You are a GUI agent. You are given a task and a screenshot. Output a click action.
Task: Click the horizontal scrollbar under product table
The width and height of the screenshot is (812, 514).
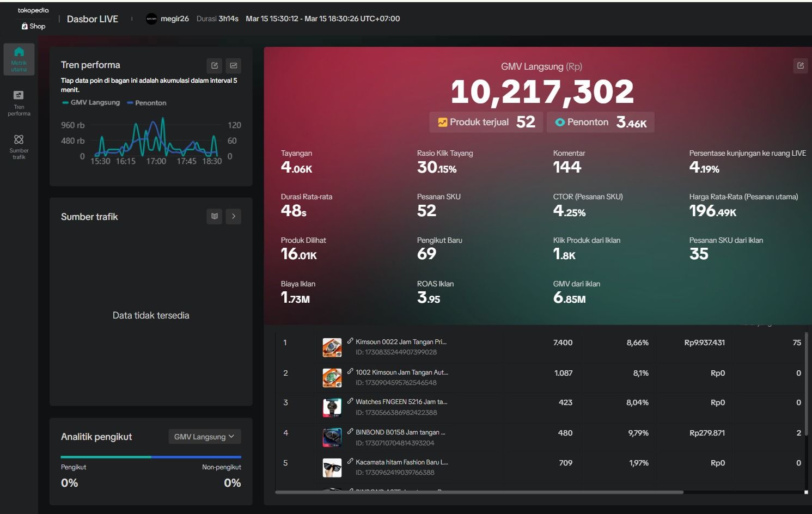(x=479, y=492)
